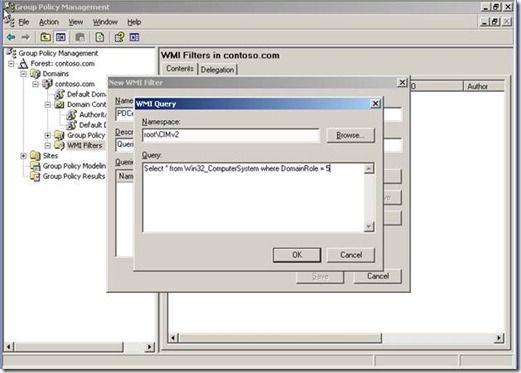521x373 pixels.
Task: Click the Back arrow toolbar icon
Action: pyautogui.click(x=11, y=37)
